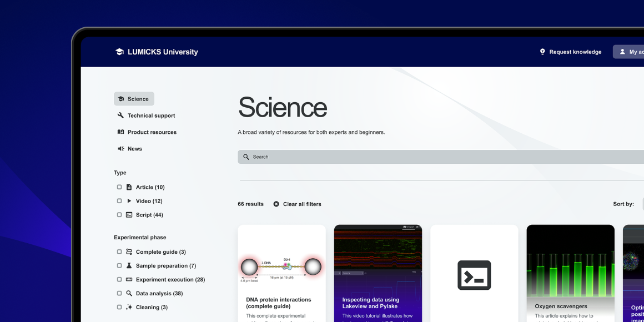Open the My account button

[628, 52]
